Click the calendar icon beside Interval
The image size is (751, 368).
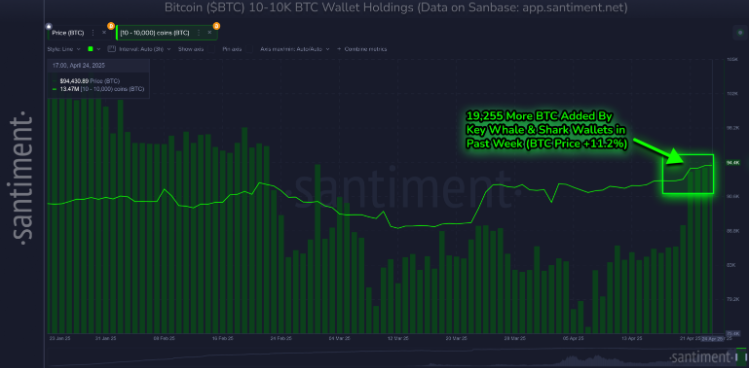[112, 49]
